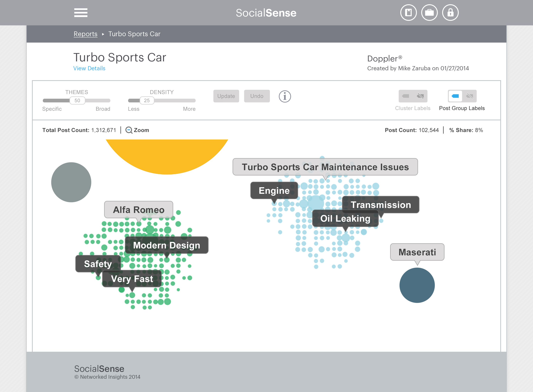
Task: Select the Engine post group label
Action: coord(274,191)
